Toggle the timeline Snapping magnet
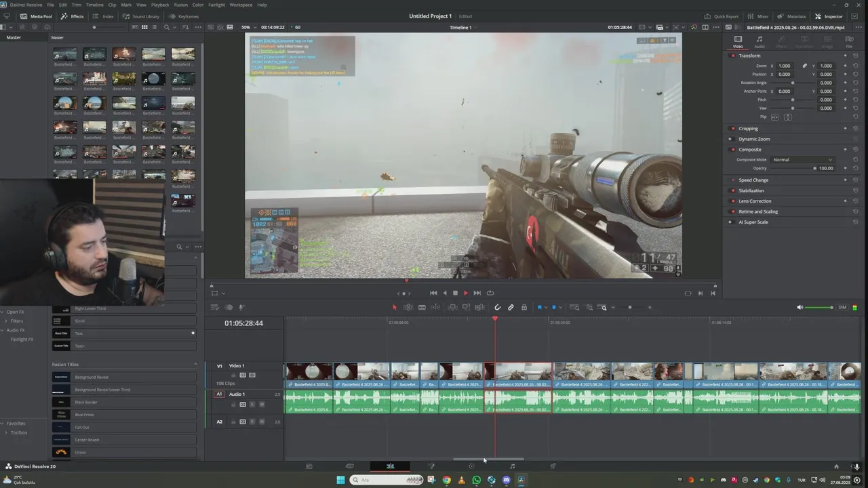Viewport: 868px width, 488px height. [497, 308]
